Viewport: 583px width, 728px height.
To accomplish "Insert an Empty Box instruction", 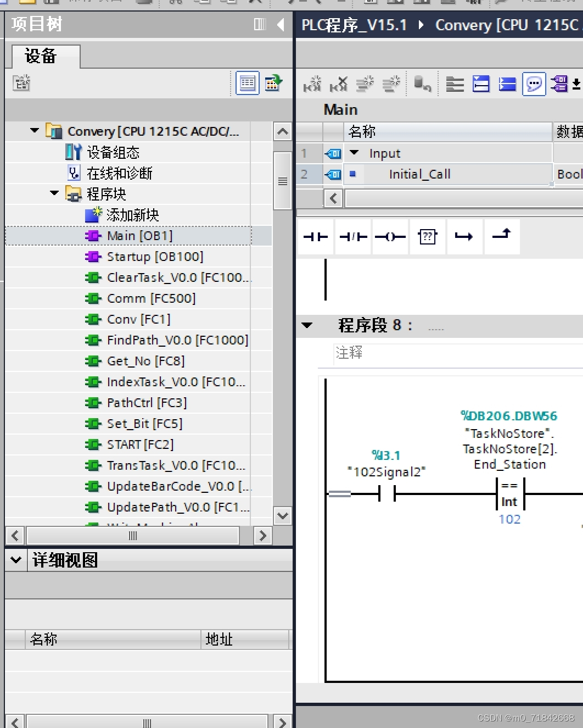I will [428, 236].
